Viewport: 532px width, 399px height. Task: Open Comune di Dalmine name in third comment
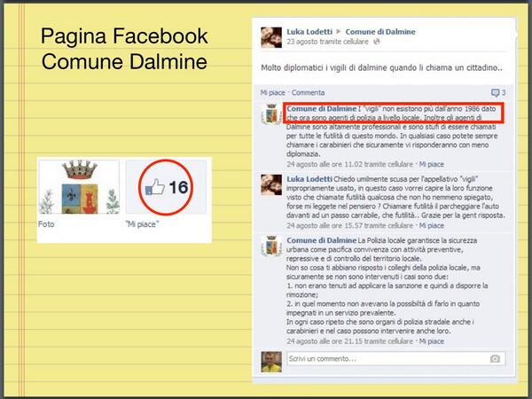coord(321,240)
